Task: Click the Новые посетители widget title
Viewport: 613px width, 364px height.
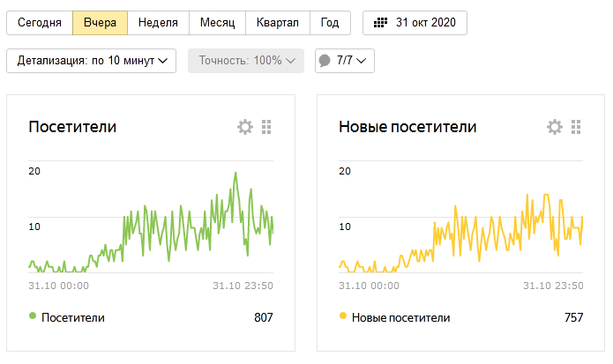Action: pyautogui.click(x=407, y=127)
